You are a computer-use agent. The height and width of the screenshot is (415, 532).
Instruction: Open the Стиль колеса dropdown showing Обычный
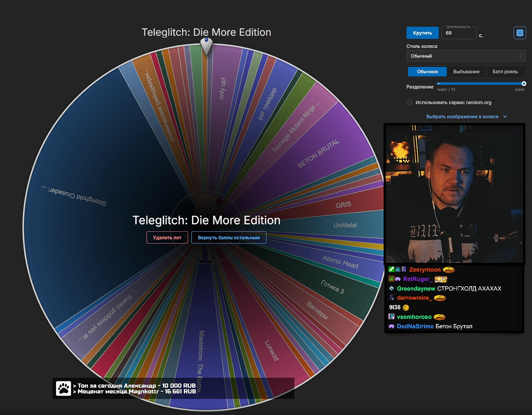466,56
